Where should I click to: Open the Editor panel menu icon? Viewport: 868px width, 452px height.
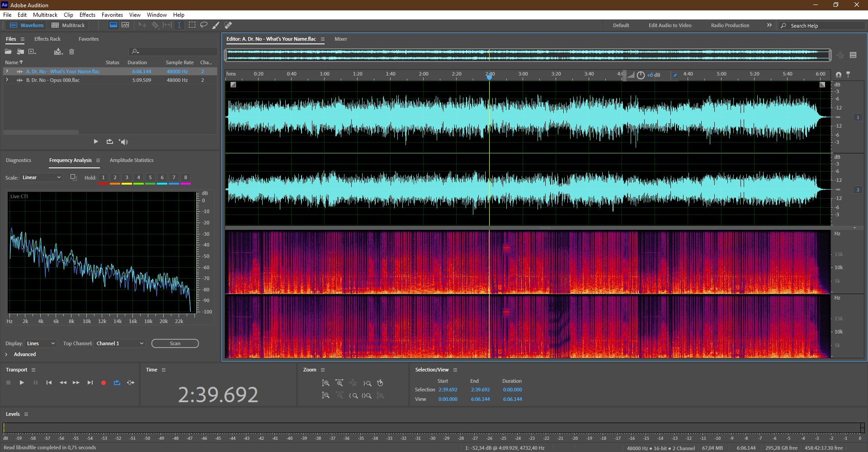[x=323, y=39]
